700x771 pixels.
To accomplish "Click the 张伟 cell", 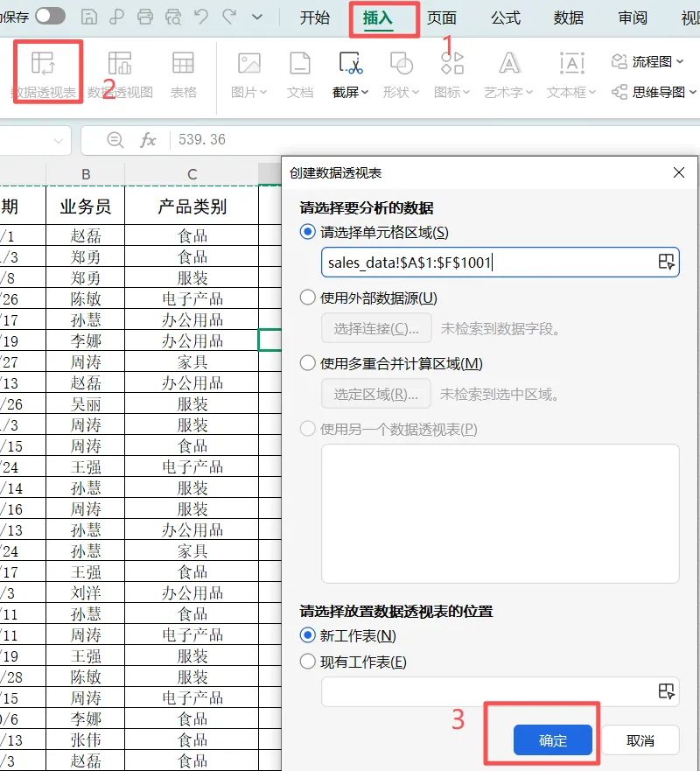I will coord(86,740).
